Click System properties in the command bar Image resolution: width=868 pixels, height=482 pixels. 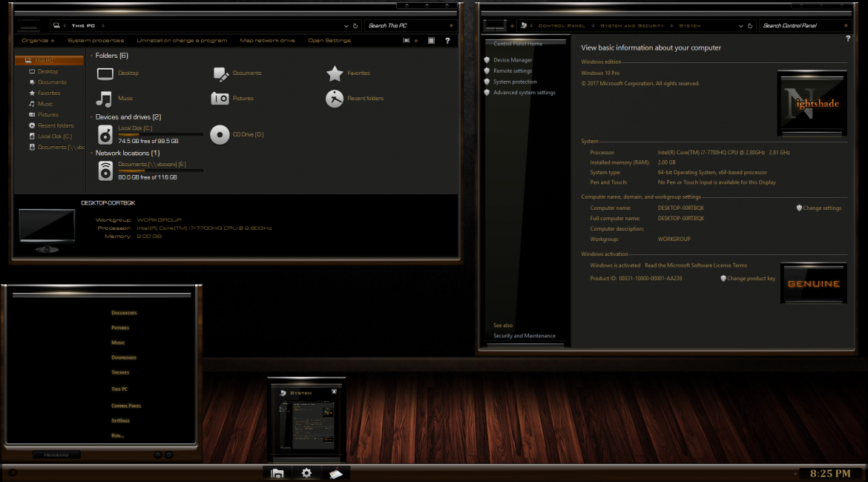96,41
